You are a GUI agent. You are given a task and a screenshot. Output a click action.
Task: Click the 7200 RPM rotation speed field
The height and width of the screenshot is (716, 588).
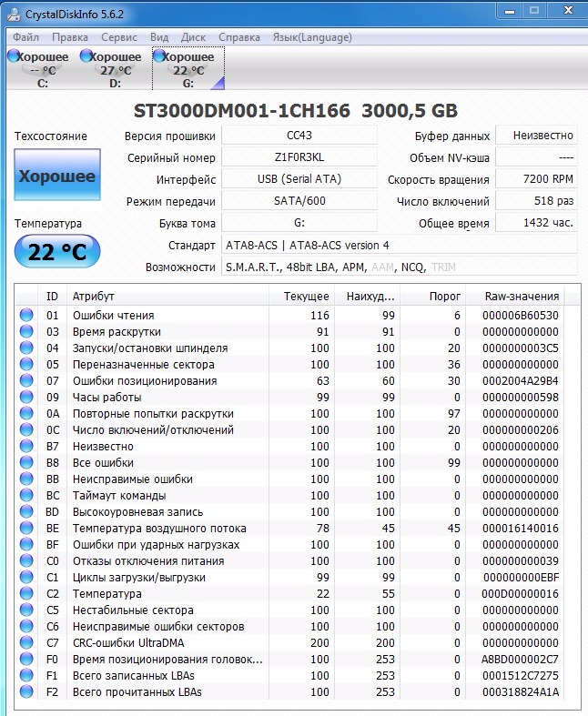coord(536,179)
